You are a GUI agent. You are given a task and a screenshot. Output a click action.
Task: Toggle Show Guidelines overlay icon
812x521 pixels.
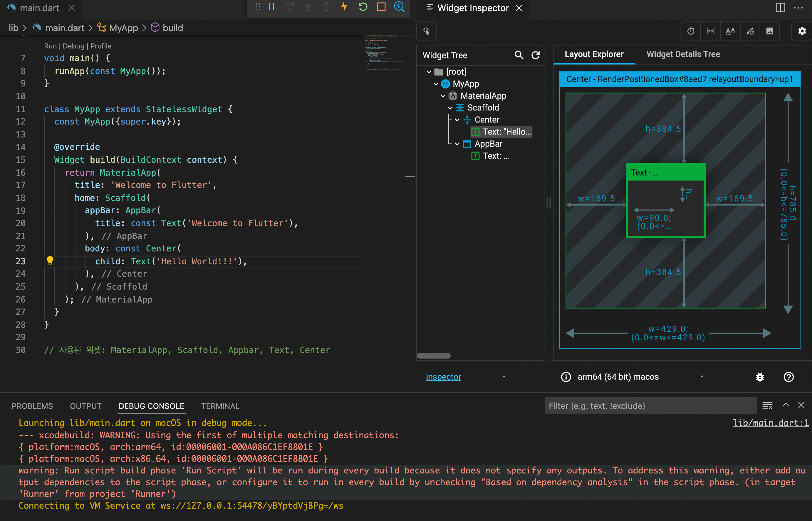click(710, 31)
